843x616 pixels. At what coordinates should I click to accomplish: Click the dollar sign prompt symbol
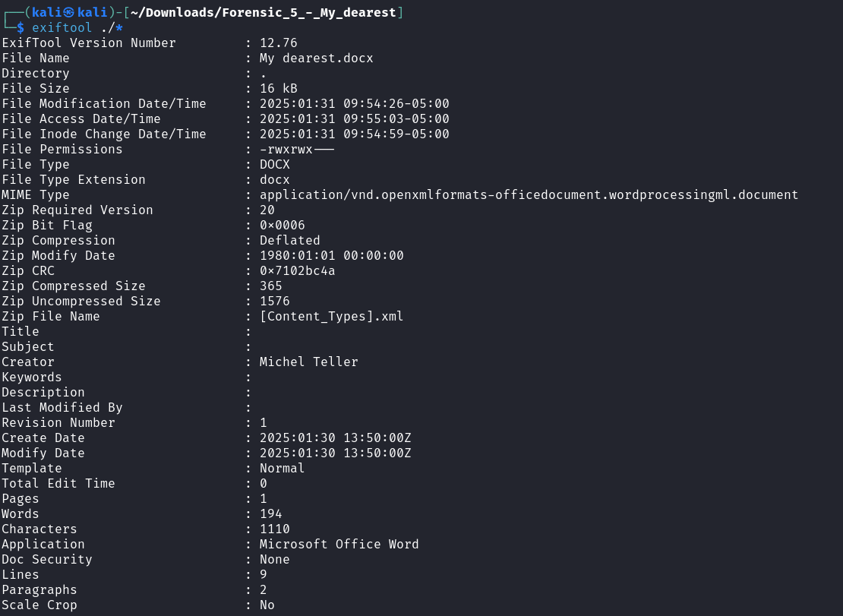pyautogui.click(x=21, y=27)
